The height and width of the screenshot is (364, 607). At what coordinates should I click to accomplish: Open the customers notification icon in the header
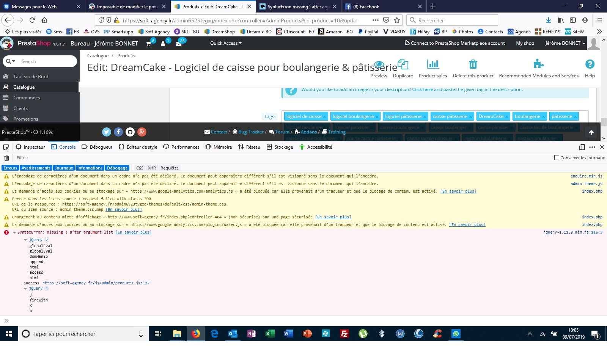pos(163,44)
